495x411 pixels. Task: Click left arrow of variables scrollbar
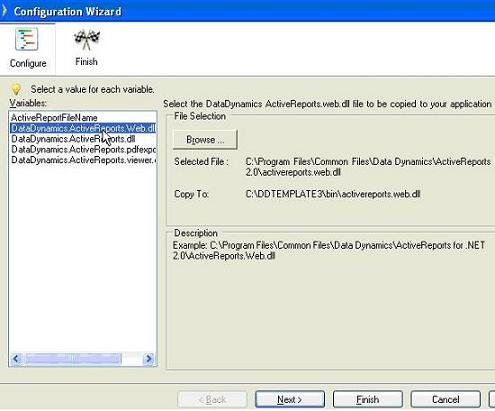tap(16, 359)
